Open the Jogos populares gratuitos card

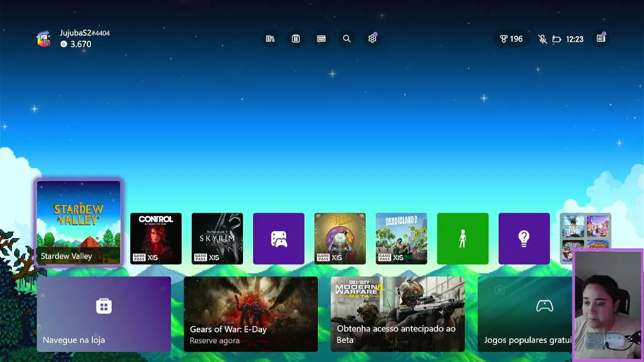tap(525, 314)
